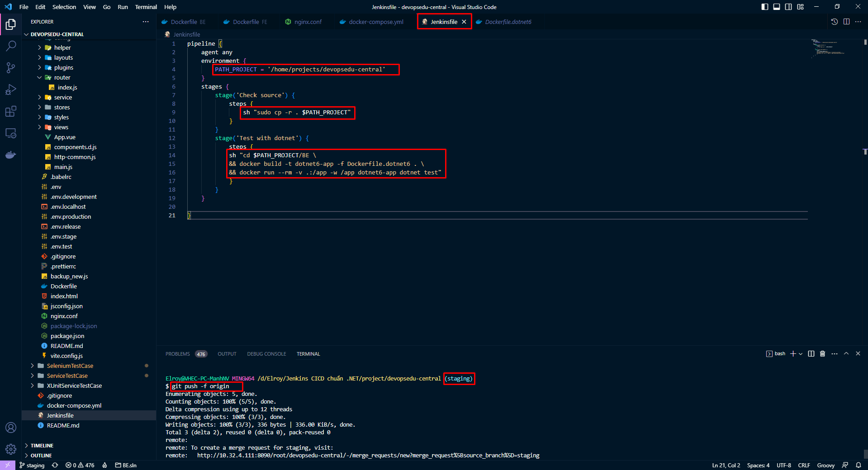The width and height of the screenshot is (868, 470).
Task: Change the Spaces: 4 indentation setting
Action: (x=758, y=465)
